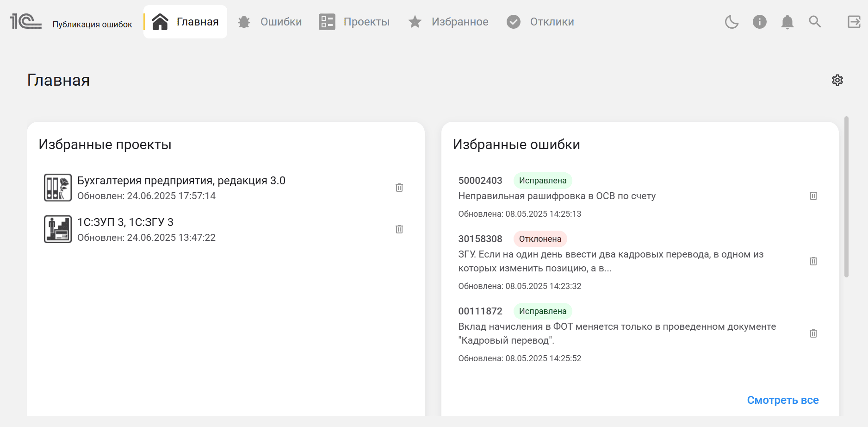Image resolution: width=868 pixels, height=427 pixels.
Task: Click Исправлена status of error 00111872
Action: 543,311
